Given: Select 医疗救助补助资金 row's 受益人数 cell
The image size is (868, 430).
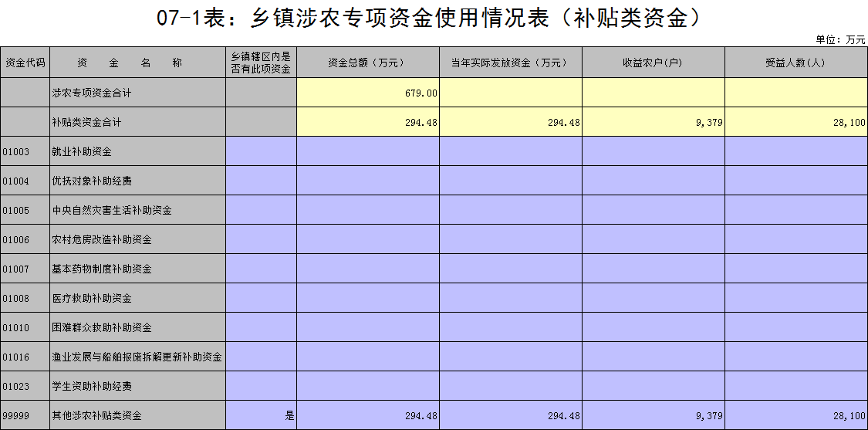Looking at the screenshot, I should [x=795, y=298].
